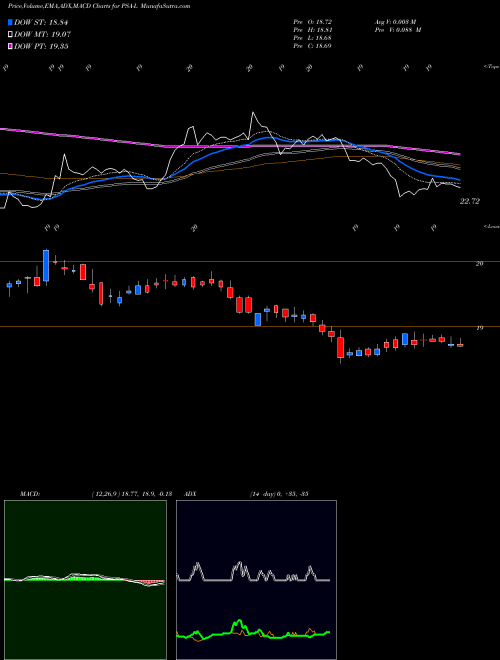500x660 pixels.
Task: Select the 'DOW MT: 19.07' legend text
Action: coord(42,35)
